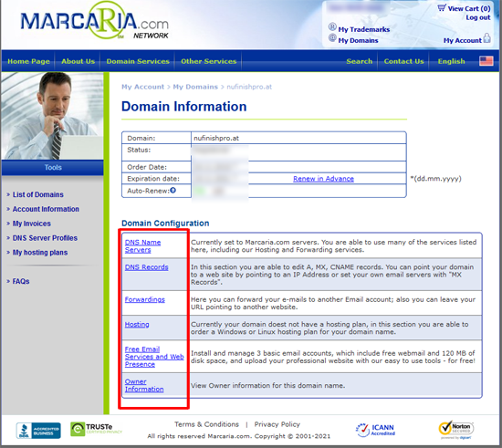
Task: Open the Owner Information link
Action: (144, 385)
